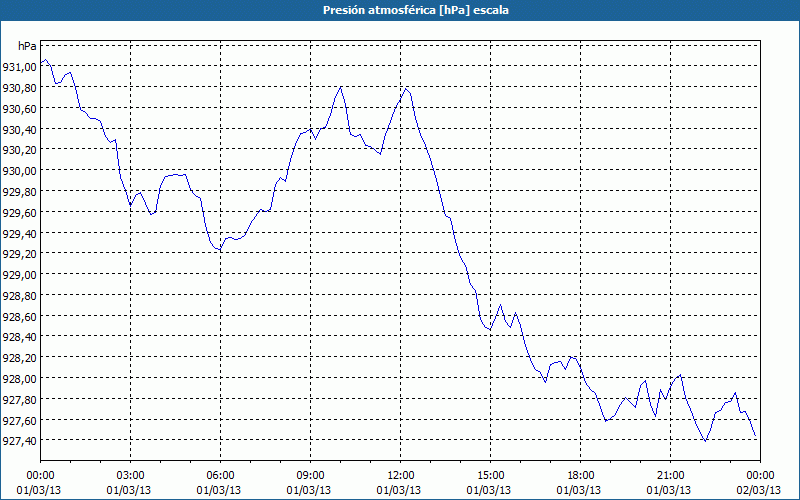Click the 929,40 y-axis value
This screenshot has width=800, height=500.
click(x=19, y=233)
